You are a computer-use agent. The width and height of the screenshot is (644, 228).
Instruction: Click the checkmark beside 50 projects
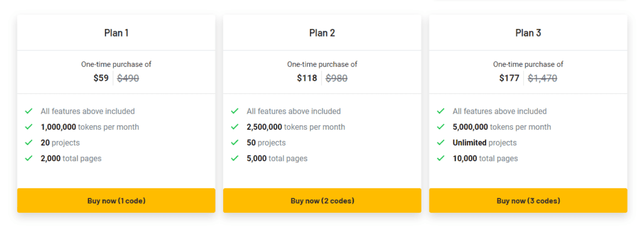click(235, 142)
